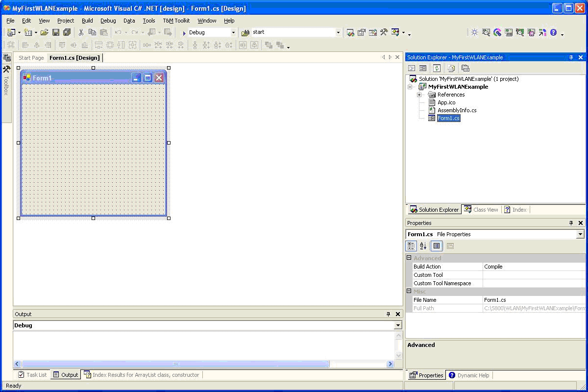The width and height of the screenshot is (588, 392).
Task: Switch to the Index tab
Action: click(x=515, y=210)
